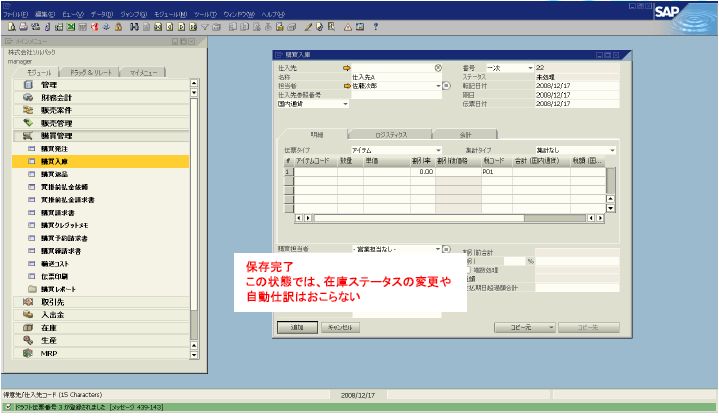This screenshot has height=416, width=719.
Task: Click the green Excel export toolbar icon
Action: click(71, 27)
